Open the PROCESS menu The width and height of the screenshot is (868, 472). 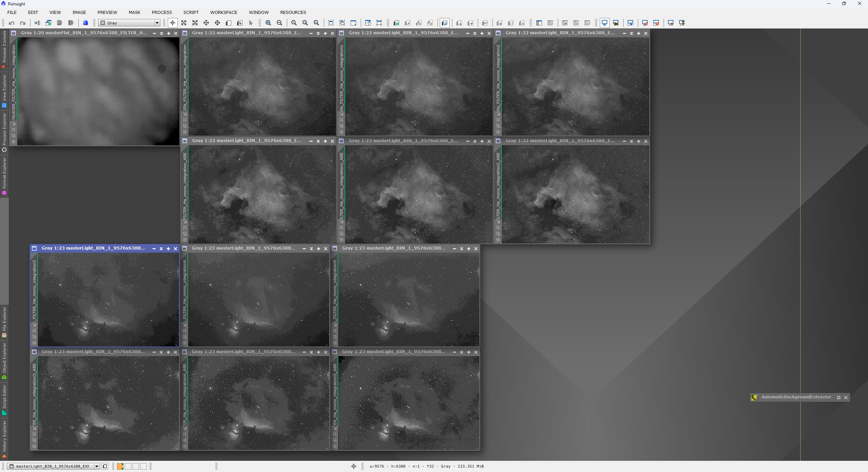click(x=162, y=12)
